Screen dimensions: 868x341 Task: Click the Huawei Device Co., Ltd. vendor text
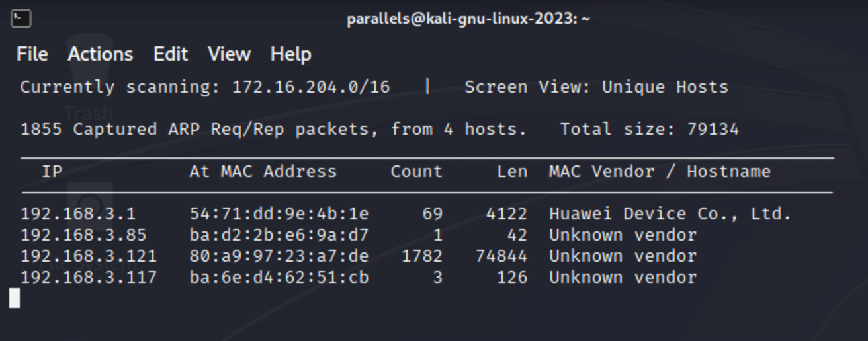click(x=670, y=214)
